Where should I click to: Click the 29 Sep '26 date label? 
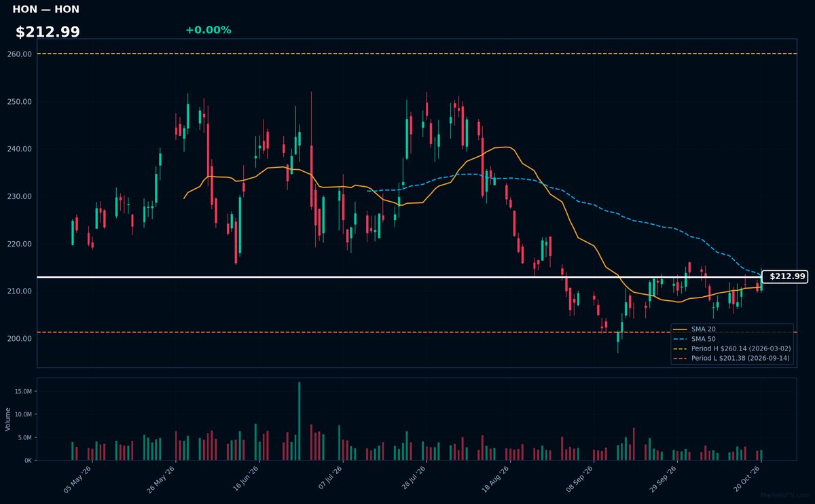[664, 479]
